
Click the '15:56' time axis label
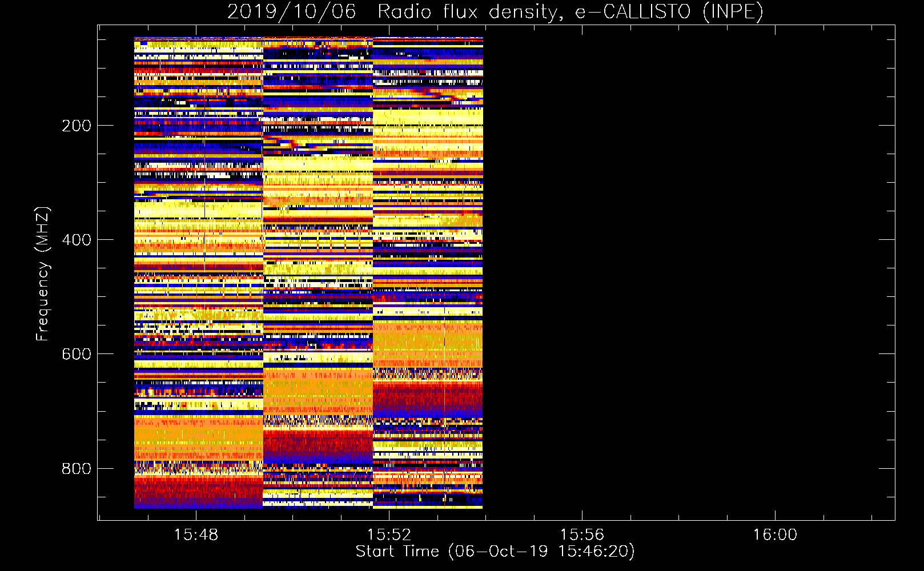582,535
